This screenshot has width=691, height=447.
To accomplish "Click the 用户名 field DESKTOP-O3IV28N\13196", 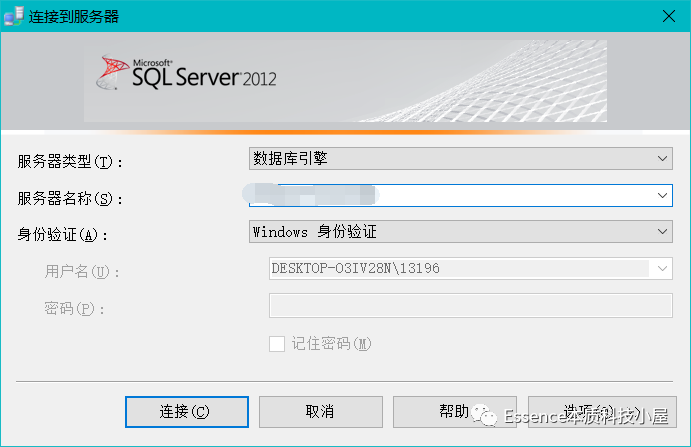I will (x=471, y=268).
